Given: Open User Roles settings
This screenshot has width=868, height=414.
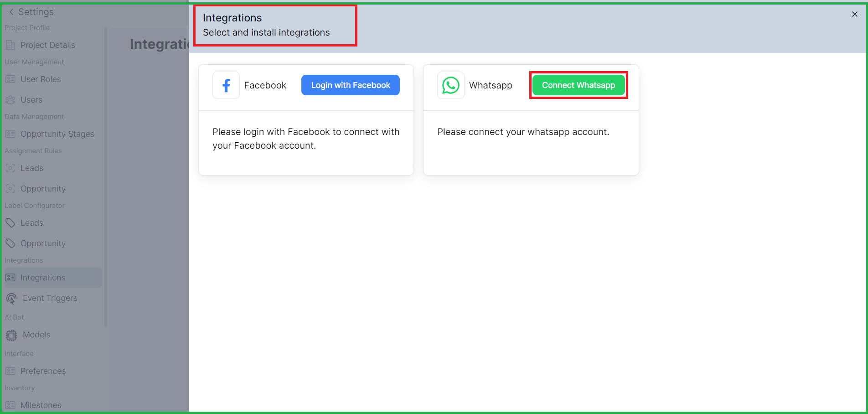Looking at the screenshot, I should click(x=41, y=79).
